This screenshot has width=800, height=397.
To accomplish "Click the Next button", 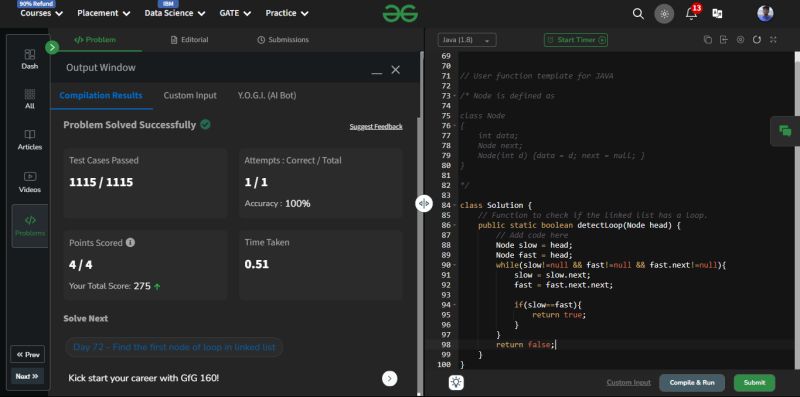I will coord(27,376).
